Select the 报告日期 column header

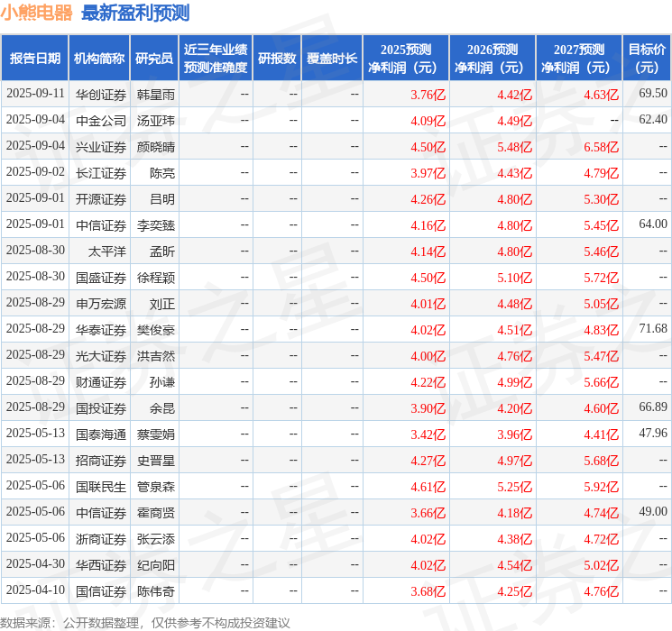click(34, 59)
